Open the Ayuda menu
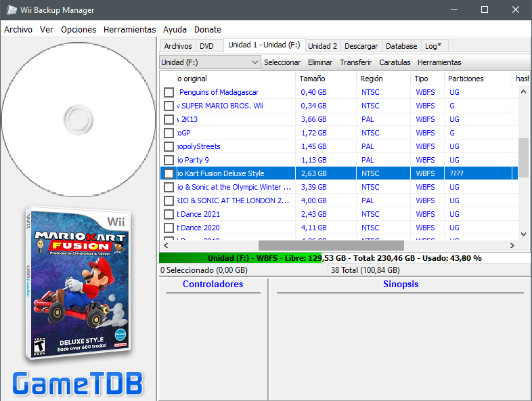The width and height of the screenshot is (532, 401). tap(175, 30)
